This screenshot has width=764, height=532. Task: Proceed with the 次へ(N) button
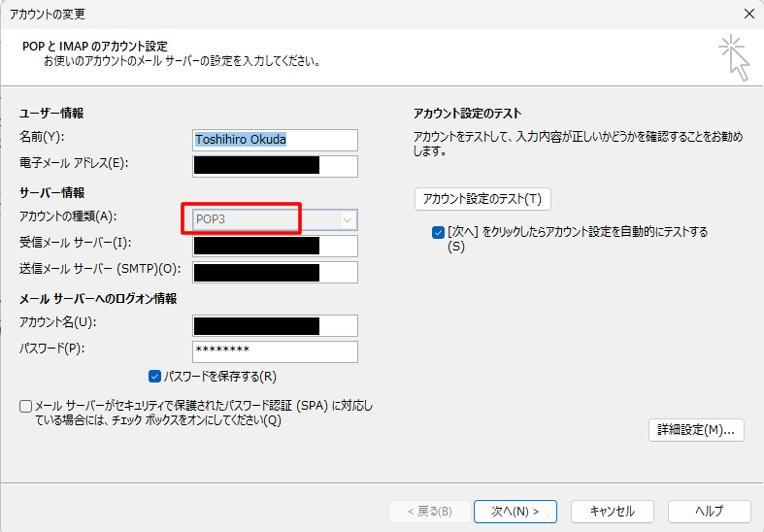pos(515,511)
